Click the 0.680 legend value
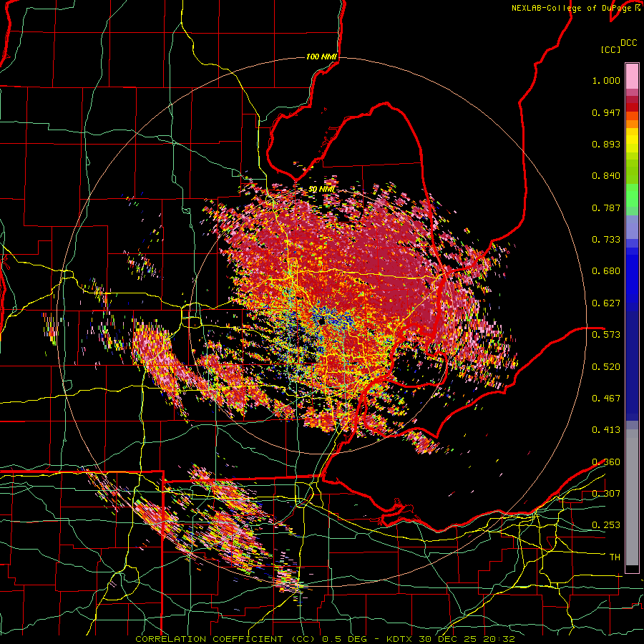The height and width of the screenshot is (644, 644). [x=606, y=271]
